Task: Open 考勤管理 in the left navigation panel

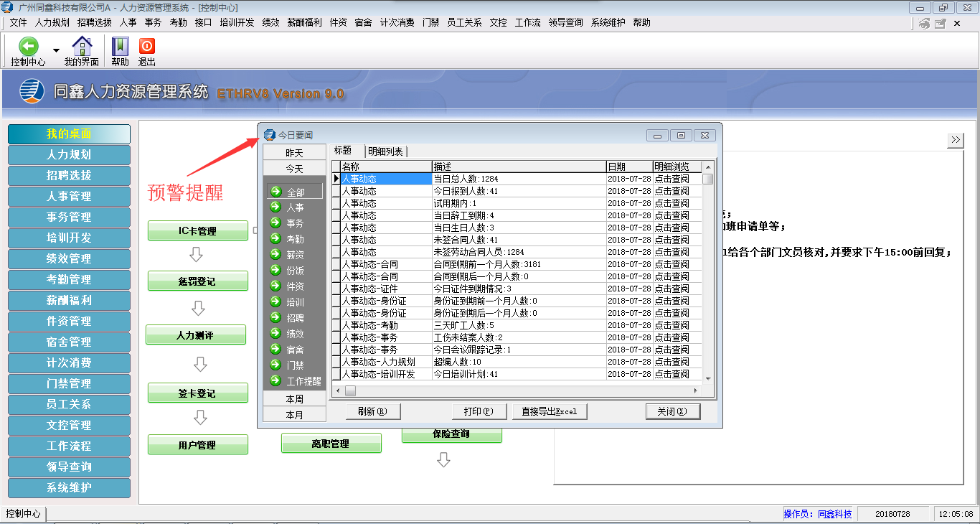Action: coord(69,279)
